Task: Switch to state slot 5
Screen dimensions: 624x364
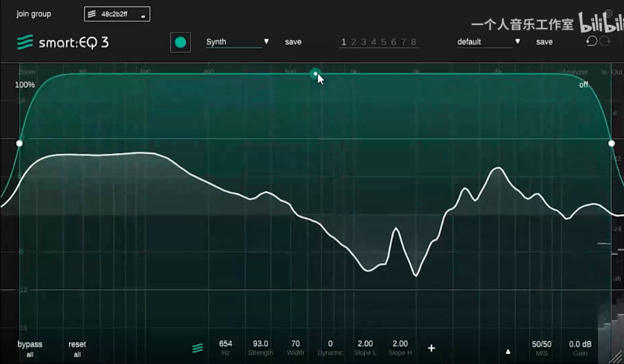Action: (383, 42)
